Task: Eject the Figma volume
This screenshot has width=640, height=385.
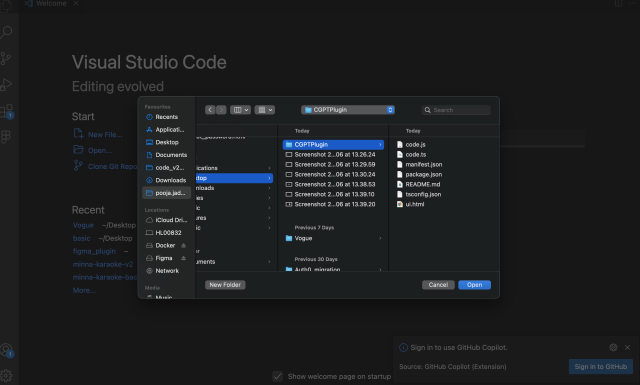Action: pos(183,258)
